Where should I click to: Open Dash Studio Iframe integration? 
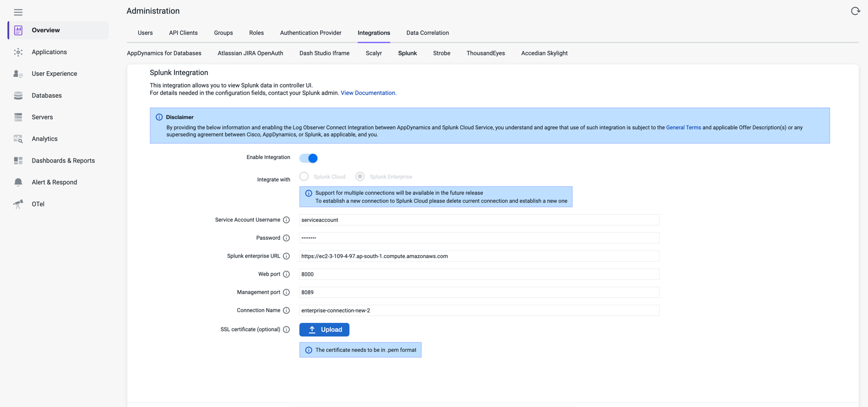coord(324,53)
